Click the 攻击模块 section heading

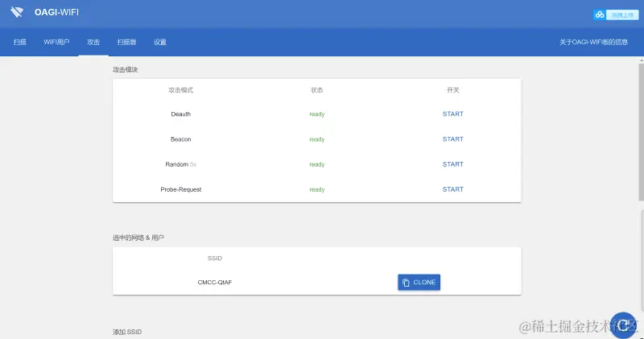[x=126, y=69]
